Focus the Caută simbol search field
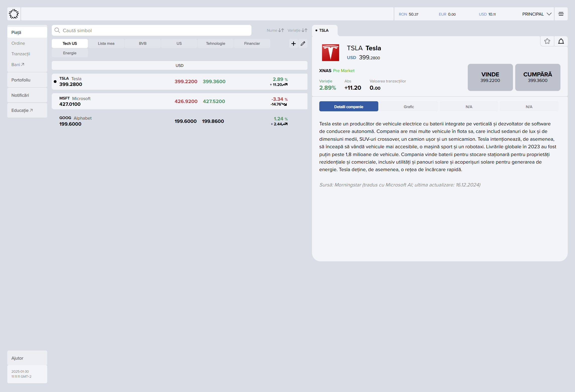575x392 pixels. pyautogui.click(x=151, y=30)
